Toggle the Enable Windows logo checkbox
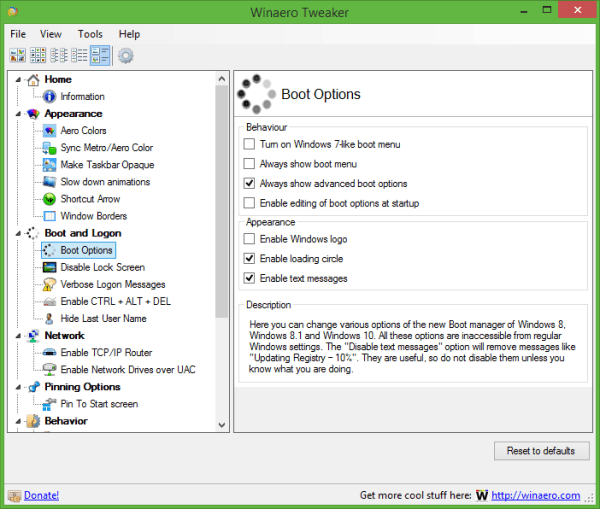This screenshot has height=509, width=600. (250, 239)
